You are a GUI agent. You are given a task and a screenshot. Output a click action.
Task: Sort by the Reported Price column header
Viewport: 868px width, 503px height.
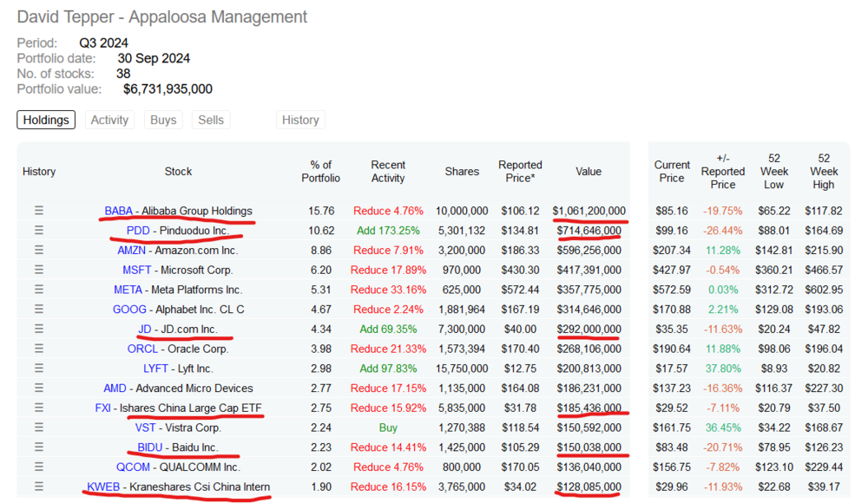tap(520, 172)
